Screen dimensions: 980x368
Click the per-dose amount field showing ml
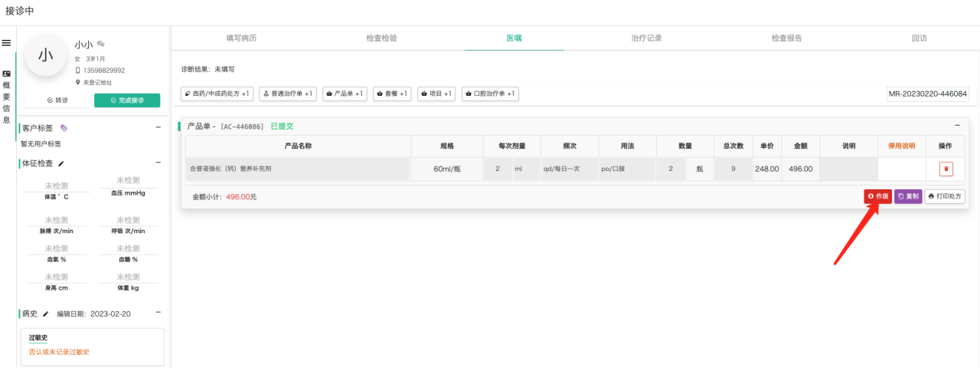click(x=526, y=169)
